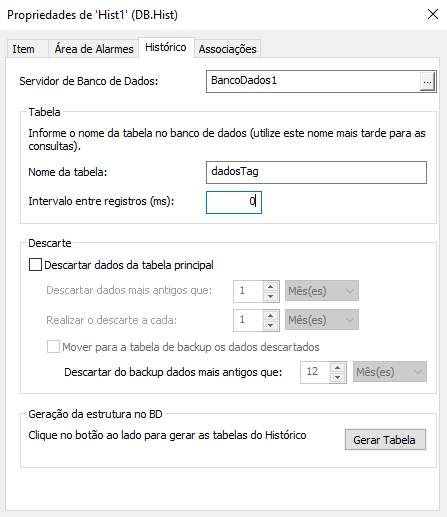Screen dimensions: 447x517
Task: Click the 'Nome da tabela' field with dadosTag
Action: click(316, 172)
